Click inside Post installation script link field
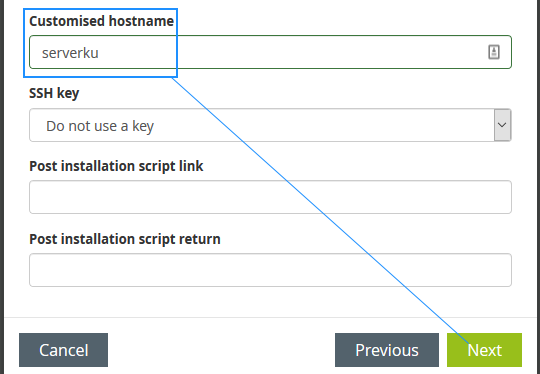540x374 pixels. [x=270, y=197]
